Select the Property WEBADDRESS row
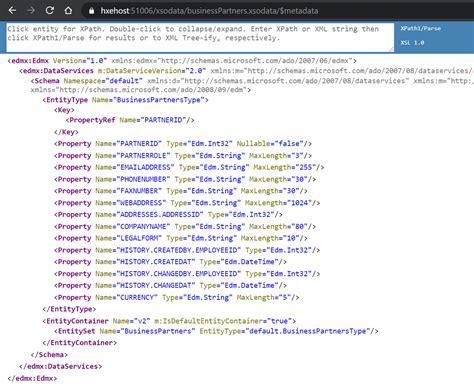474x392 pixels. (187, 203)
